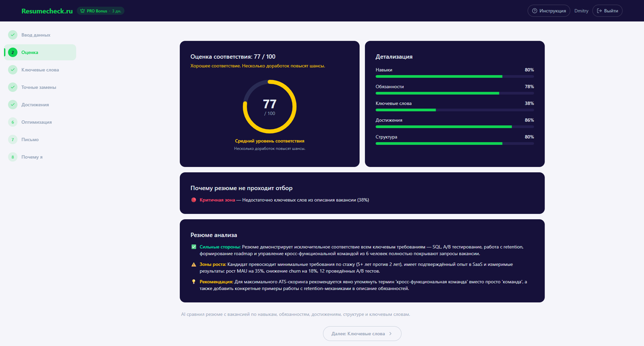Viewport: 644px width, 346px height.
Task: Click the logout icon inside the Выйти button
Action: (x=598, y=10)
